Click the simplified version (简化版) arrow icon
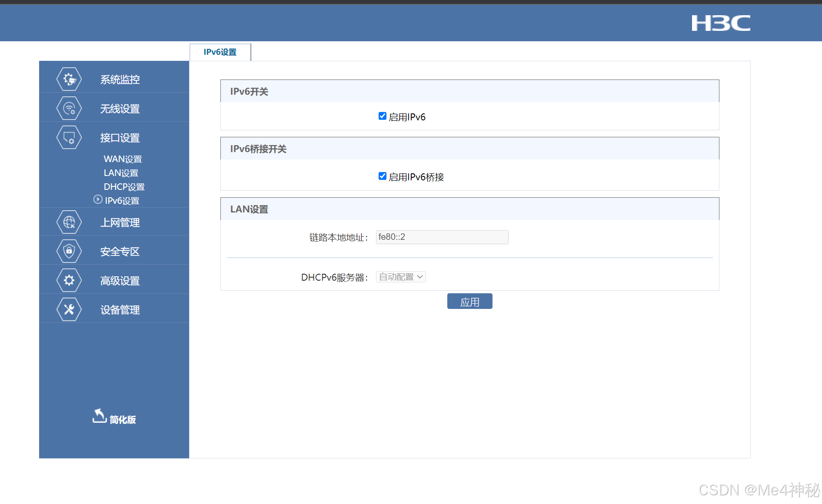 coord(100,416)
